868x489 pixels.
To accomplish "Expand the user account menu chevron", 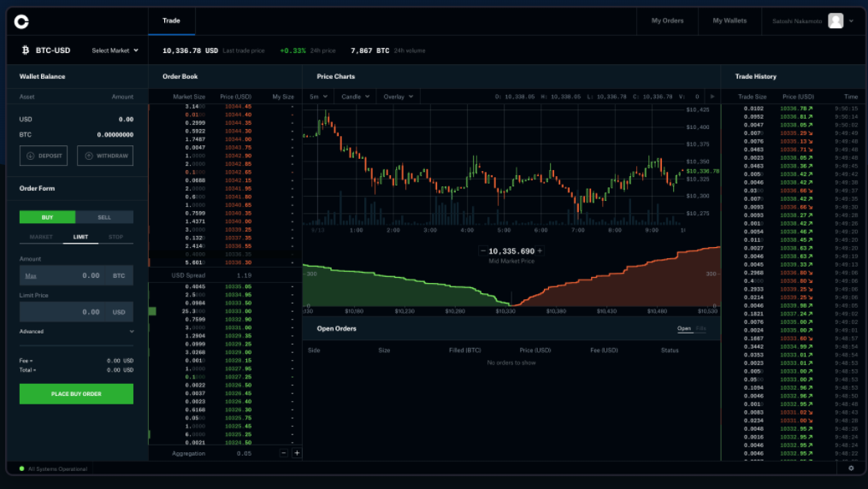I will (x=852, y=21).
